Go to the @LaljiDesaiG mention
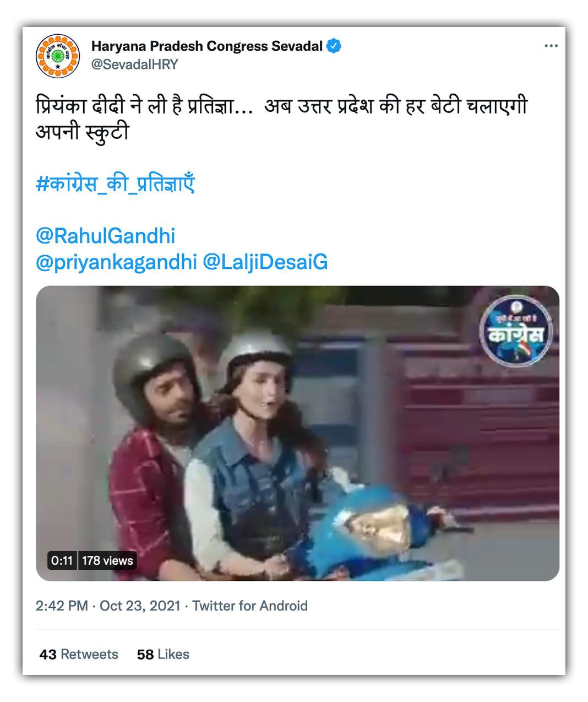This screenshot has width=588, height=702. [265, 262]
